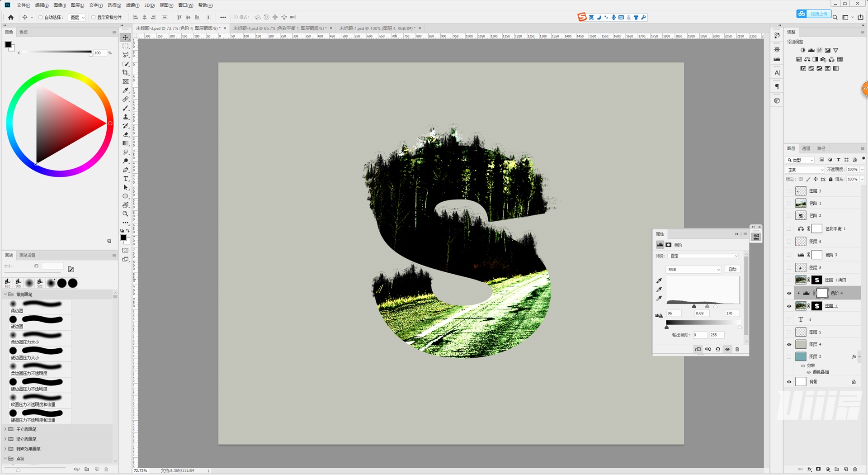Select the Crop tool
Image resolution: width=868 pixels, height=475 pixels.
(x=126, y=73)
